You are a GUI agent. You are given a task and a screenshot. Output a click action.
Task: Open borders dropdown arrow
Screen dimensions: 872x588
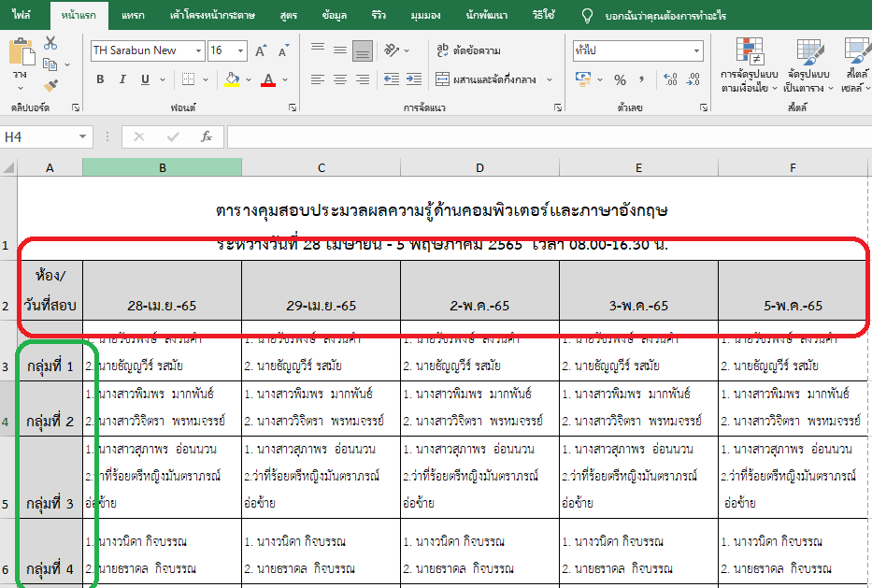tap(206, 79)
